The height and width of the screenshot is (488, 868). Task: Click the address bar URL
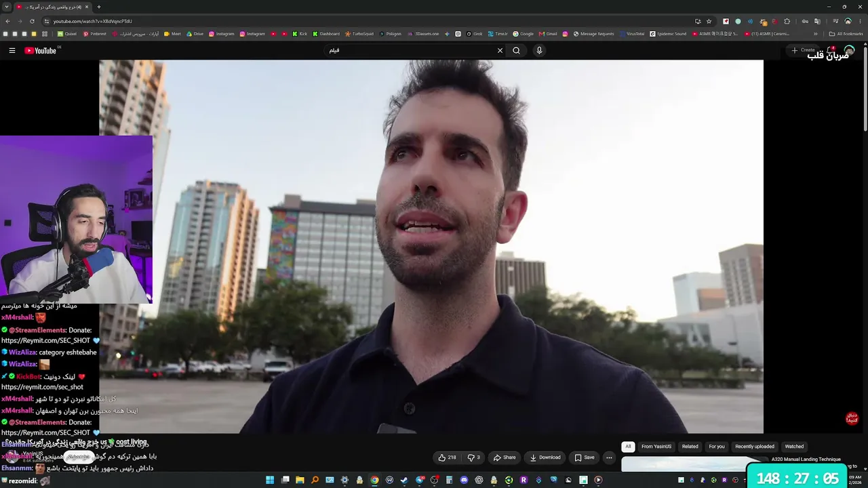pyautogui.click(x=93, y=21)
